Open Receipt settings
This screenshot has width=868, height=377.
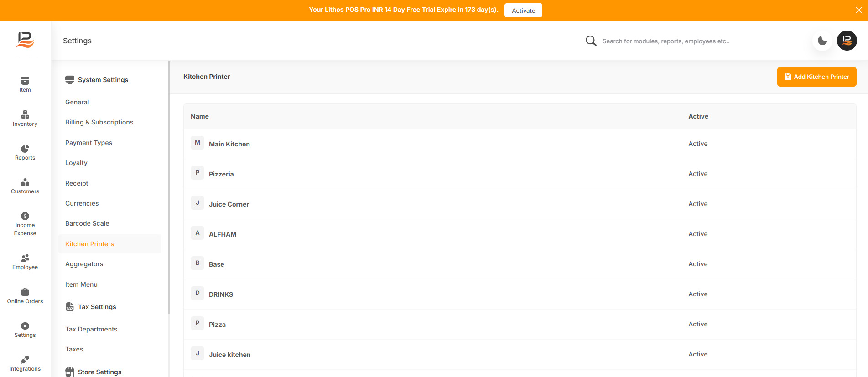(77, 183)
